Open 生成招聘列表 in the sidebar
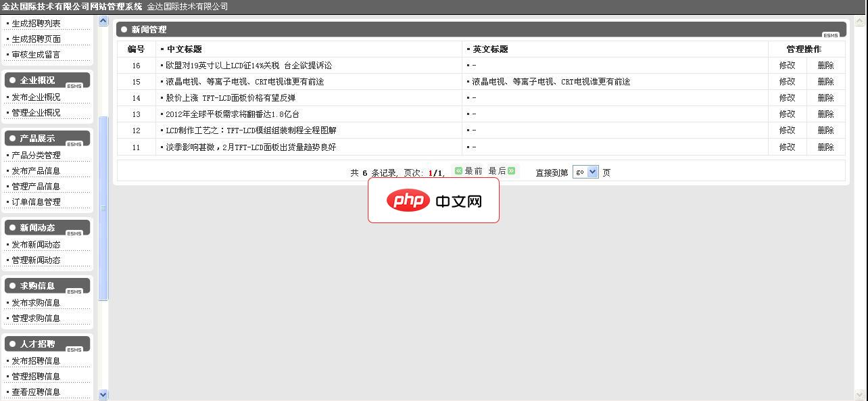Screen dimensions: 868x401 pos(36,24)
